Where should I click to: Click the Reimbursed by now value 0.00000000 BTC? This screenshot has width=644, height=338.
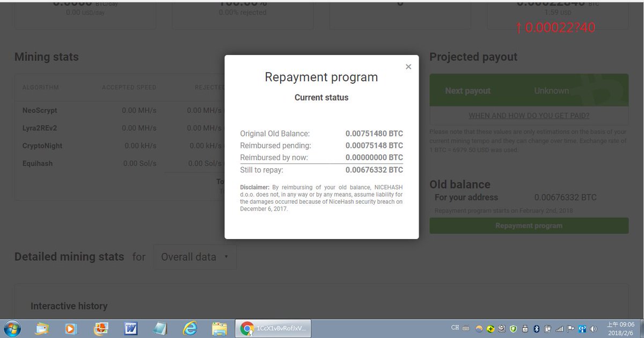coord(374,157)
